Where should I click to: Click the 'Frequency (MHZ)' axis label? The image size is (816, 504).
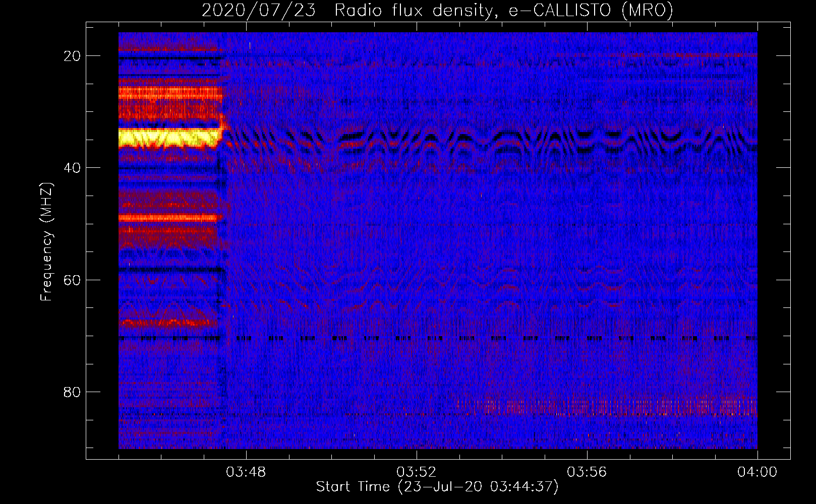tap(46, 242)
